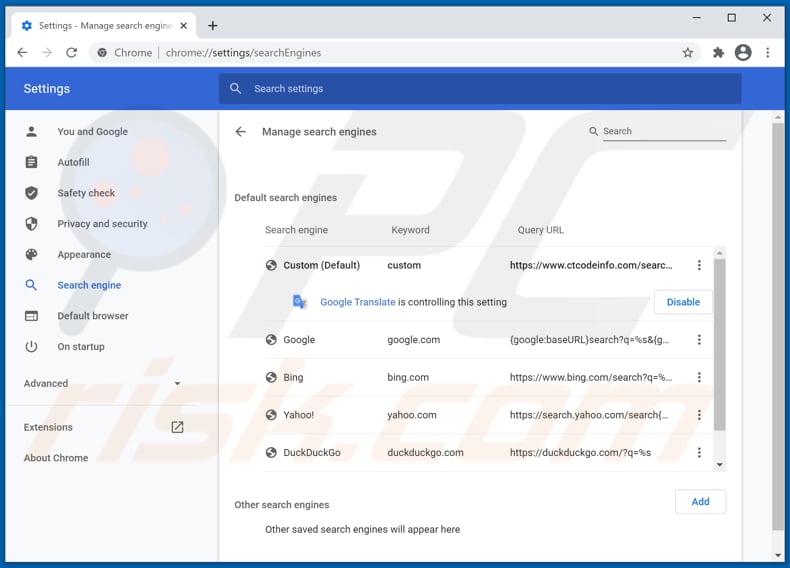Click the globe icon for Bing row
This screenshot has height=568, width=790.
click(271, 377)
